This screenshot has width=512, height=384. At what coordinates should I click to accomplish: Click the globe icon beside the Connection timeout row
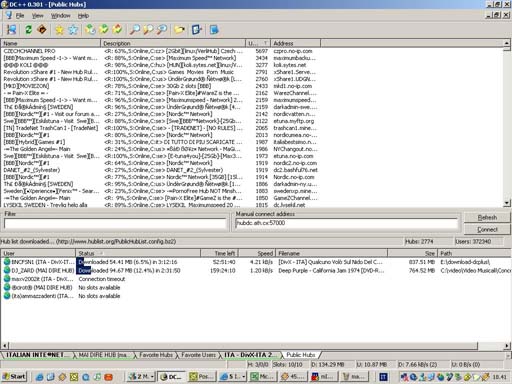[x=7, y=279]
